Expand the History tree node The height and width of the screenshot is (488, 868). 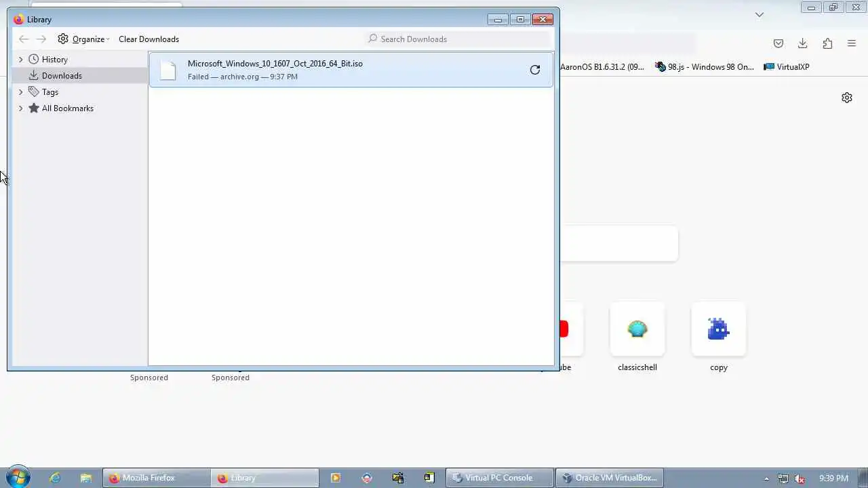20,60
